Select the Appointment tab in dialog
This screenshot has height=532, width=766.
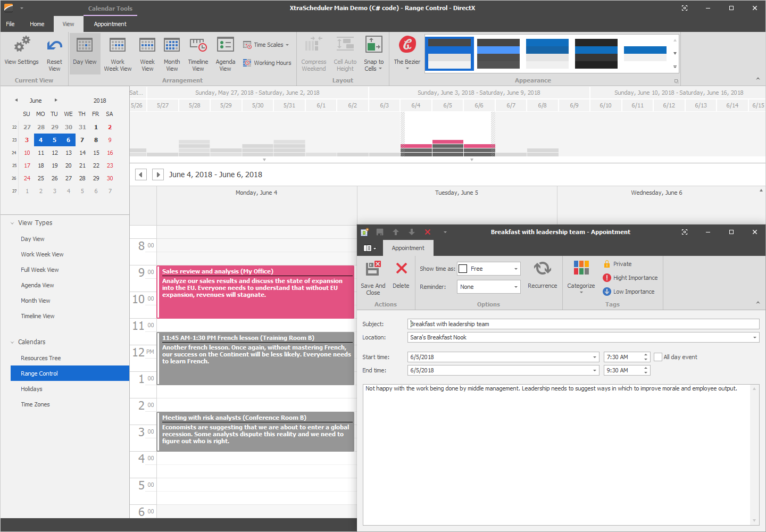pyautogui.click(x=408, y=248)
